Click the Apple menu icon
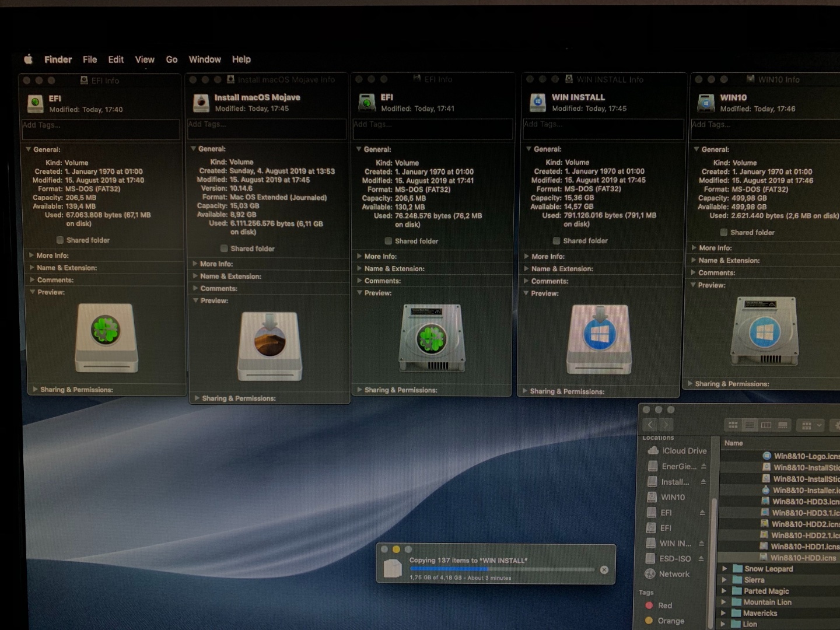The width and height of the screenshot is (840, 630). pos(28,60)
